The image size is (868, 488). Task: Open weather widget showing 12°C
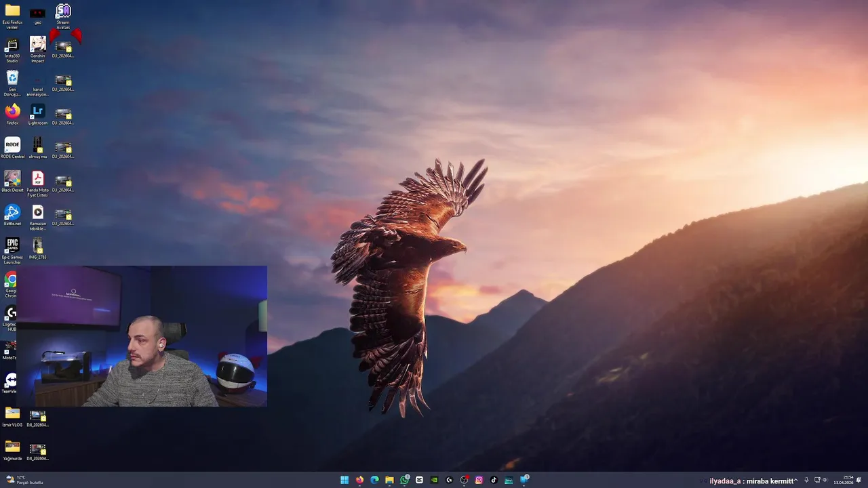[24, 480]
